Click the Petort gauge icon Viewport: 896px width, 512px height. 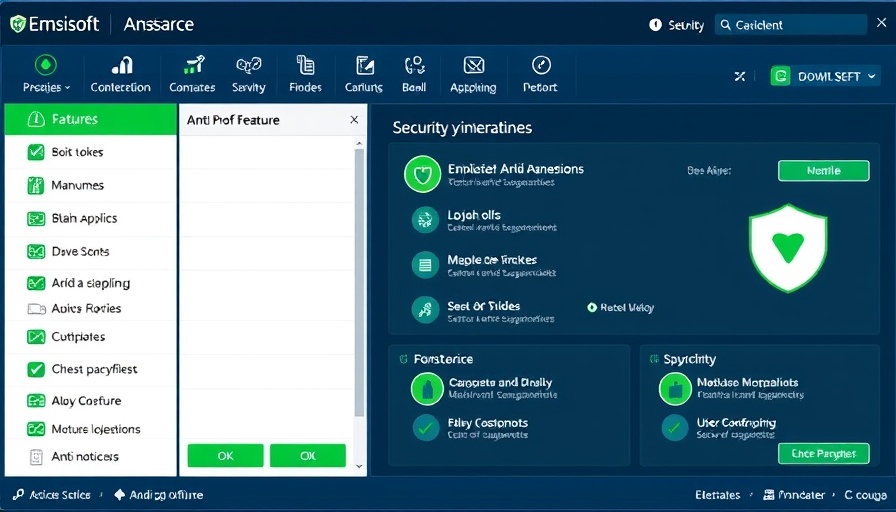pos(540,66)
